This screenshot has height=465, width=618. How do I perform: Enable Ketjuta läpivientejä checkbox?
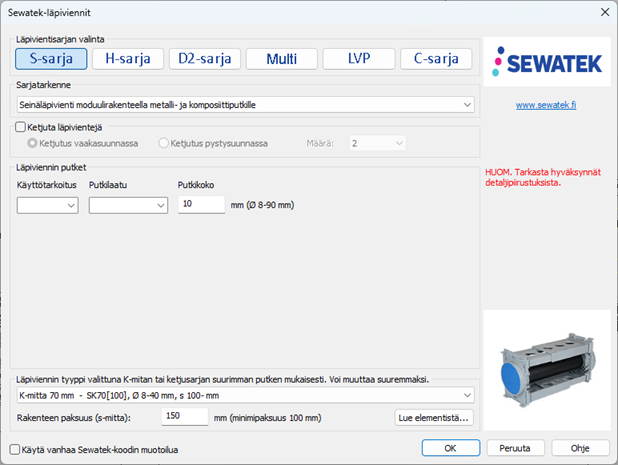22,127
